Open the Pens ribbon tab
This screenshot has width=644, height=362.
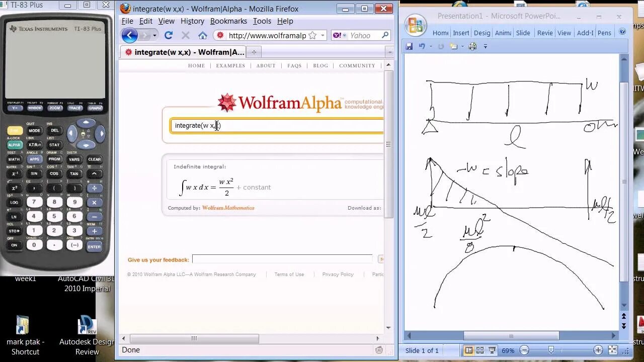point(604,33)
